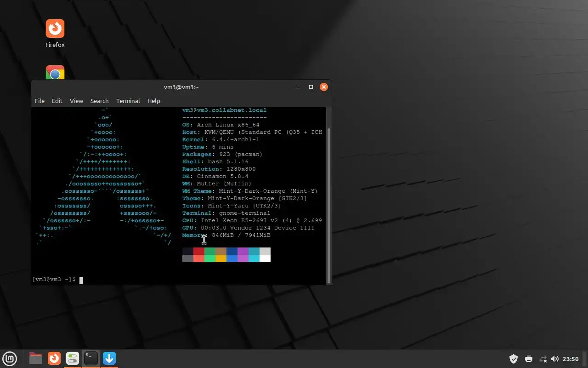Open the Help menu in terminal
The image size is (588, 368).
[x=153, y=101]
